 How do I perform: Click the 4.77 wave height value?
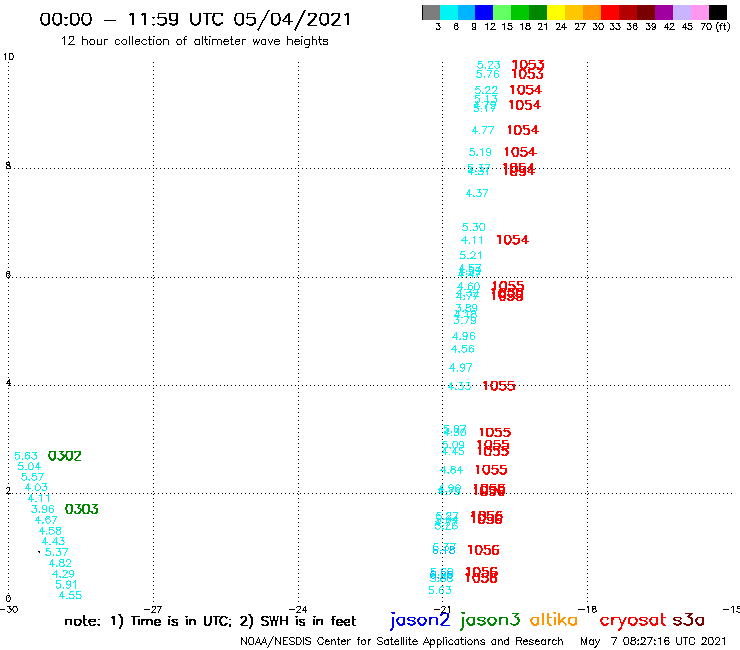[483, 130]
